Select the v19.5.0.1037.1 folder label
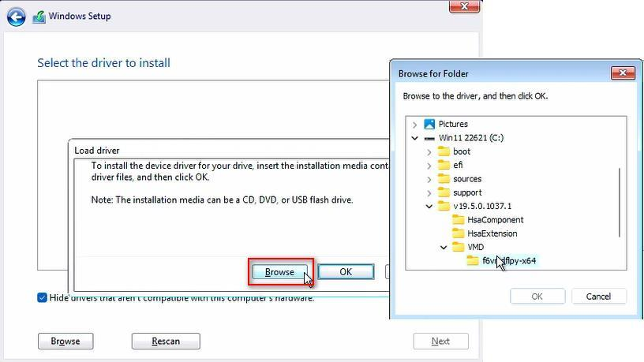The height and width of the screenshot is (362, 644). tap(482, 206)
